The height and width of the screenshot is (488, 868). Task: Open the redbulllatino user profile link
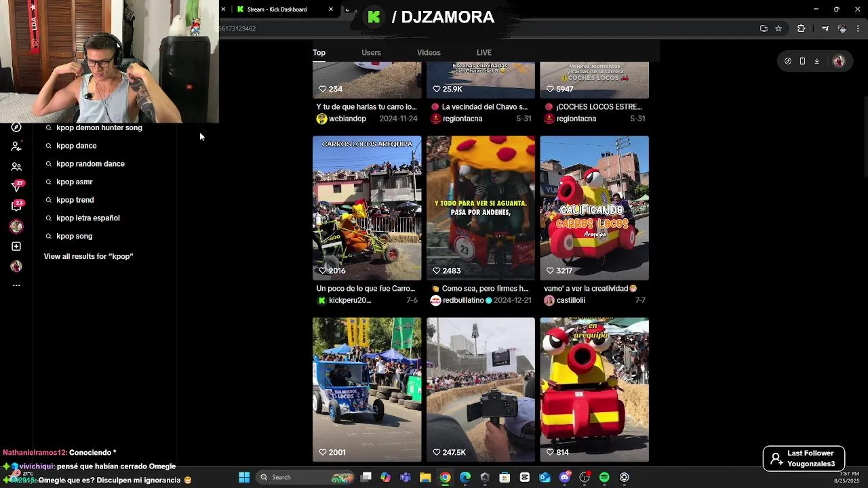coord(463,300)
